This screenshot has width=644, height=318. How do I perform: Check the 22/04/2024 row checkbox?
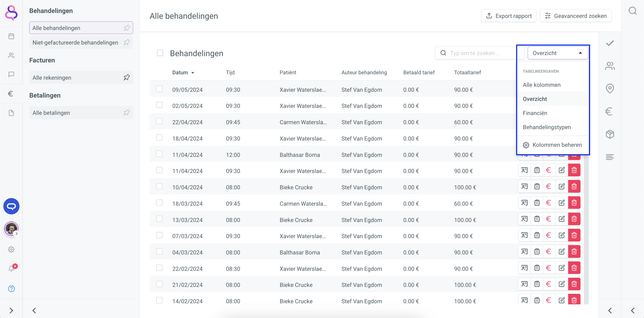[159, 121]
